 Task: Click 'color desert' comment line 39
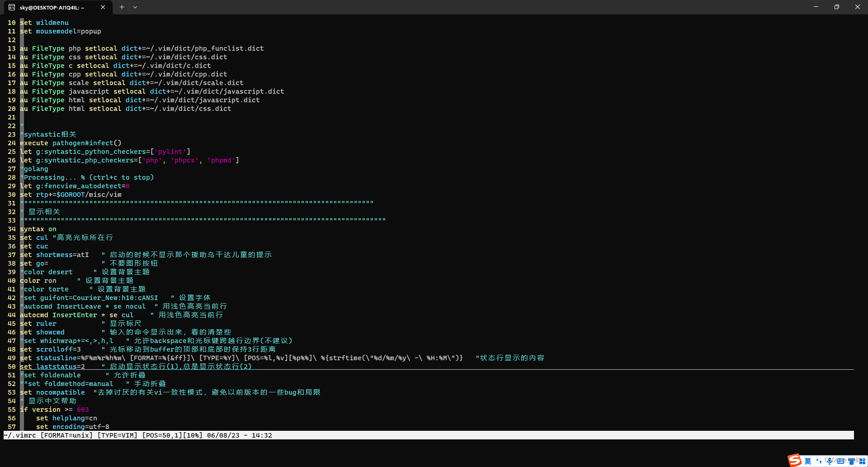click(46, 272)
